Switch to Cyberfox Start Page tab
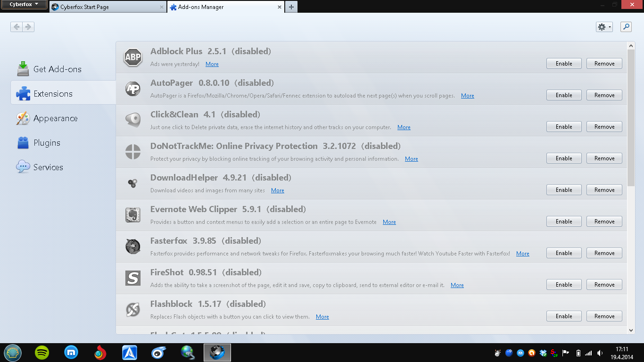 tap(107, 7)
